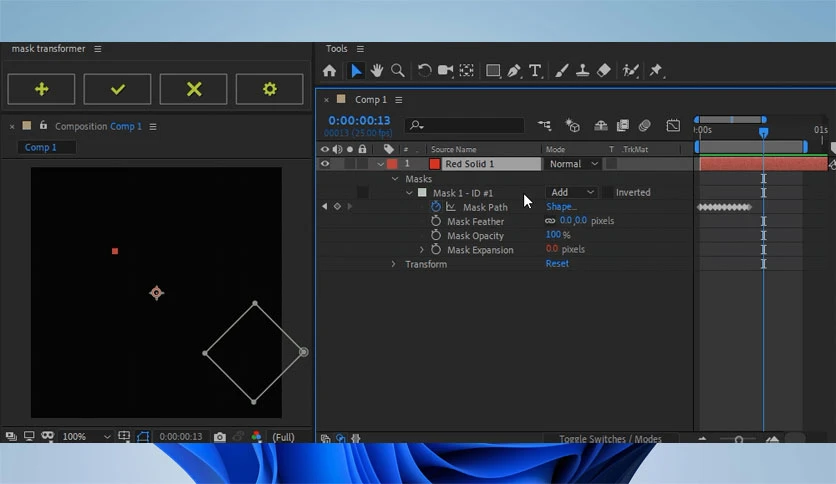Select the Hand tool

pyautogui.click(x=377, y=70)
